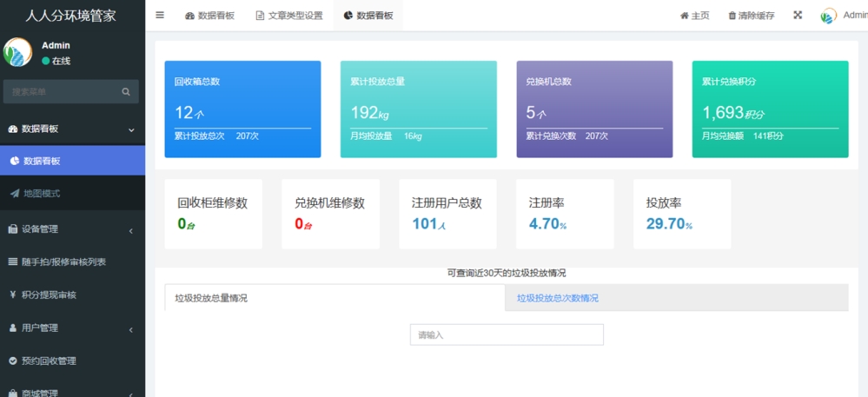868x397 pixels.
Task: Click the 注册用户总数 value 101人
Action: point(429,224)
